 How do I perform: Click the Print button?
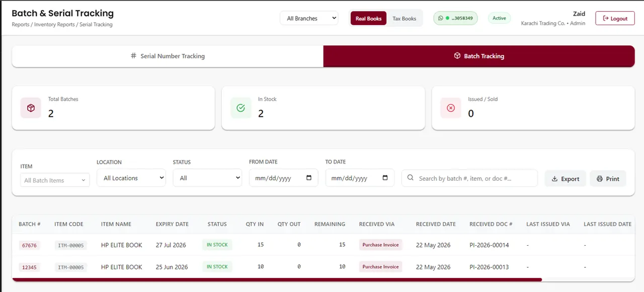pos(608,178)
